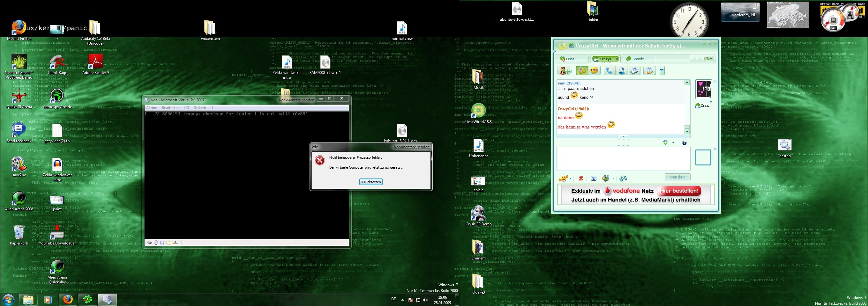Viewport: 868px width, 306px height.
Task: Select Papierkorb recycle bin icon
Action: coord(19,235)
